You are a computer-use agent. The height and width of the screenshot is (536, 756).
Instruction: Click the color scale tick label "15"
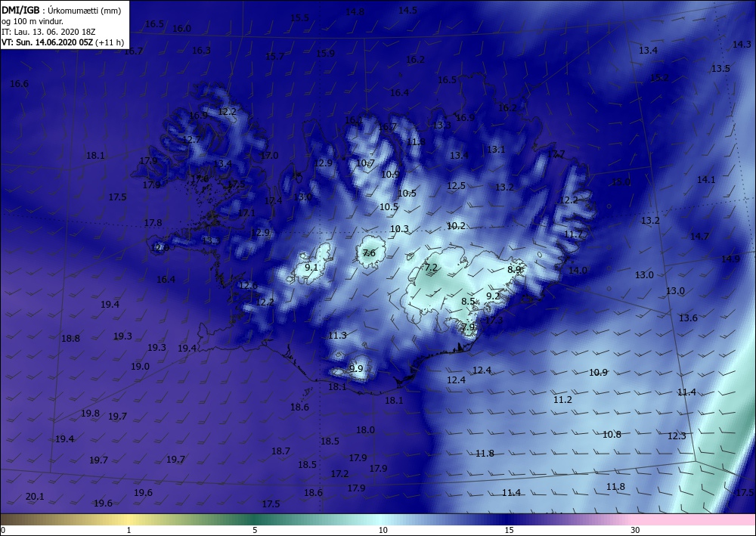[x=509, y=530]
